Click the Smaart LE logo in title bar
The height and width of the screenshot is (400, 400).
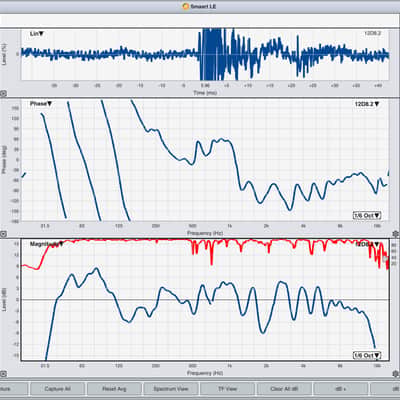pyautogui.click(x=186, y=6)
